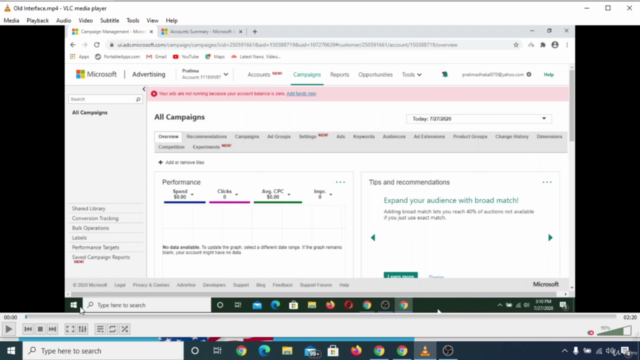
Task: Open the Opportunities page in the top navigation
Action: tap(376, 75)
